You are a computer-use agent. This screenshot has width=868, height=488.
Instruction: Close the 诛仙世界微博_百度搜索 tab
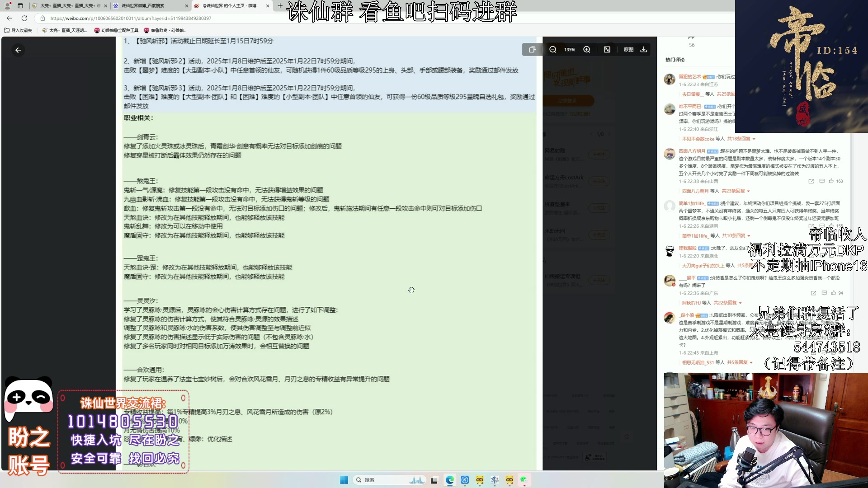(x=187, y=6)
